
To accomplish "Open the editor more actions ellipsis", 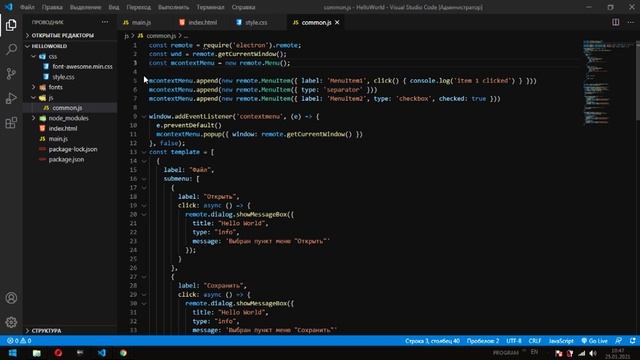I will [x=631, y=22].
